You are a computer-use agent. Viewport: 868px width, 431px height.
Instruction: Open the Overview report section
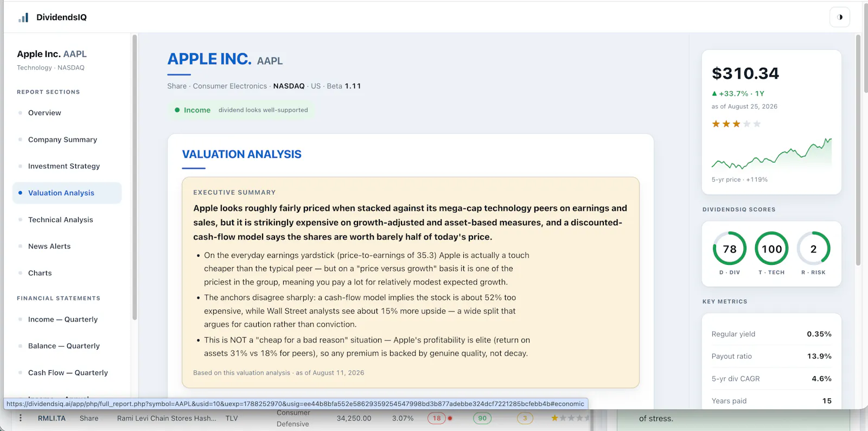(44, 113)
